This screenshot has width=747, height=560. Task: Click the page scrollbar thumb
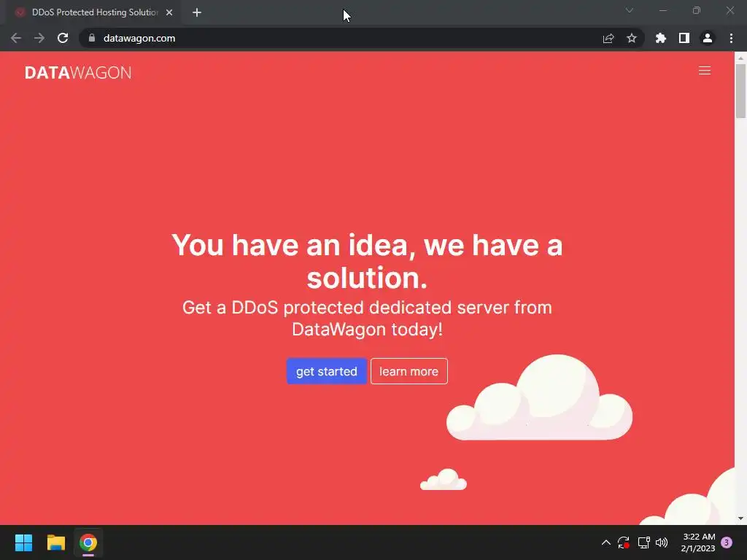coord(740,90)
